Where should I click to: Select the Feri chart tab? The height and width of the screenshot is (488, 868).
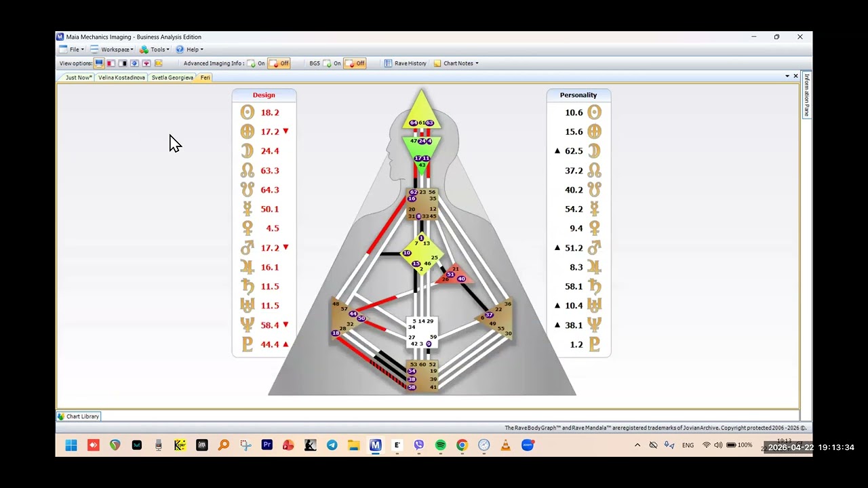point(205,77)
